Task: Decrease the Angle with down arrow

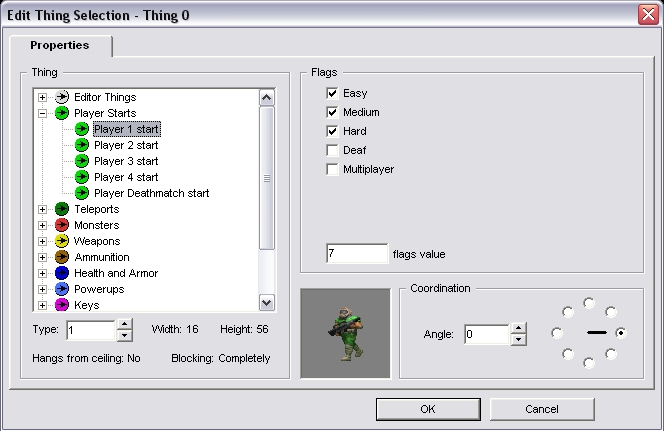Action: [x=518, y=340]
